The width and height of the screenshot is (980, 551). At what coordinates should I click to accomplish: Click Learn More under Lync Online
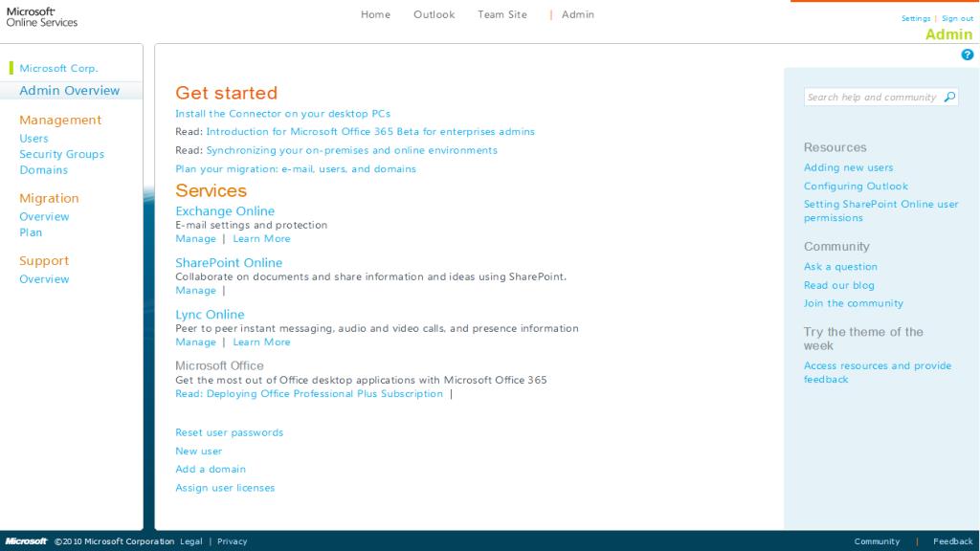(x=262, y=342)
